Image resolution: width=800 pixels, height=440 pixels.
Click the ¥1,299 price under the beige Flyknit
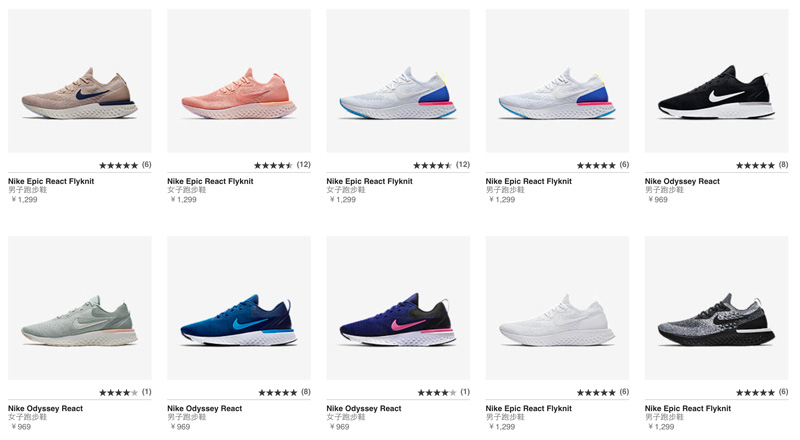coord(24,199)
